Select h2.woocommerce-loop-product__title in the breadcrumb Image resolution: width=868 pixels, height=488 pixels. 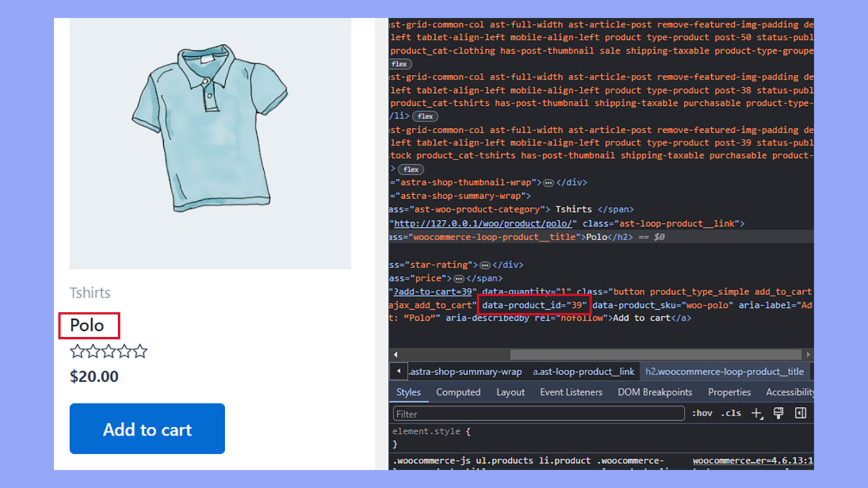[x=725, y=371]
